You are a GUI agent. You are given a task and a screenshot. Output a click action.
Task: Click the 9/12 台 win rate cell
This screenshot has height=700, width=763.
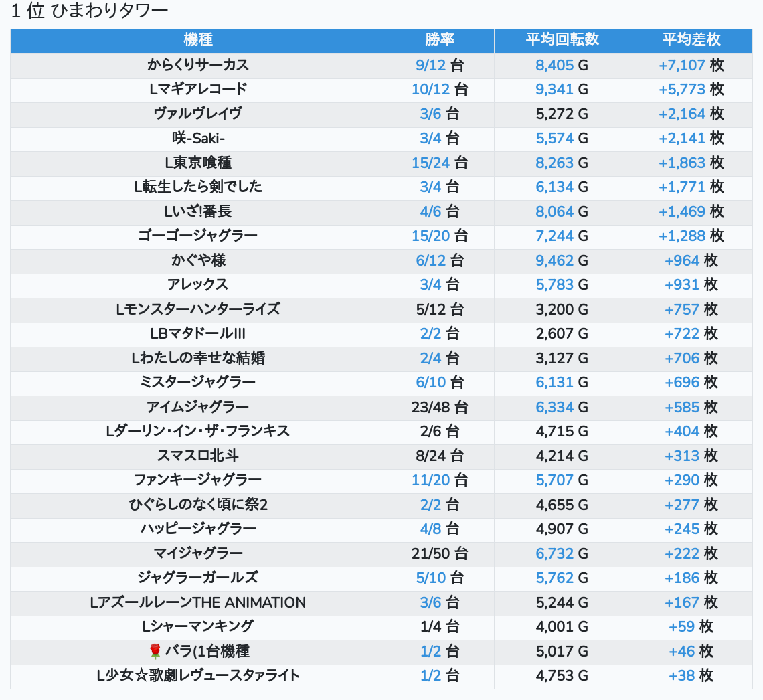pyautogui.click(x=440, y=65)
